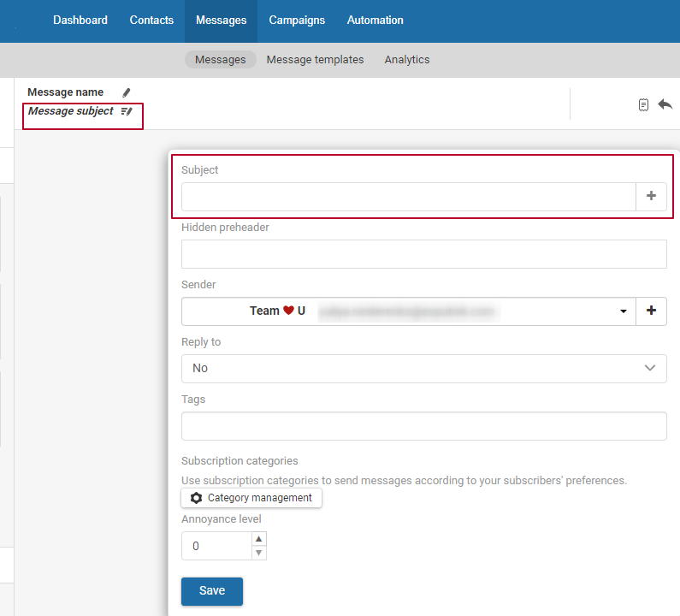Image resolution: width=680 pixels, height=616 pixels.
Task: Increase Annoyance level with up arrow
Action: (x=259, y=539)
